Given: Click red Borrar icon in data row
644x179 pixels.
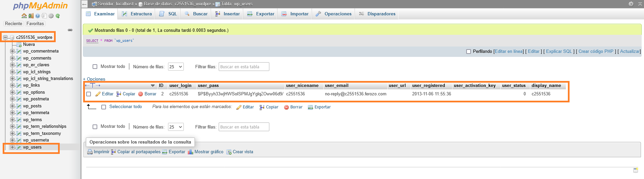Looking at the screenshot, I should pos(141,94).
